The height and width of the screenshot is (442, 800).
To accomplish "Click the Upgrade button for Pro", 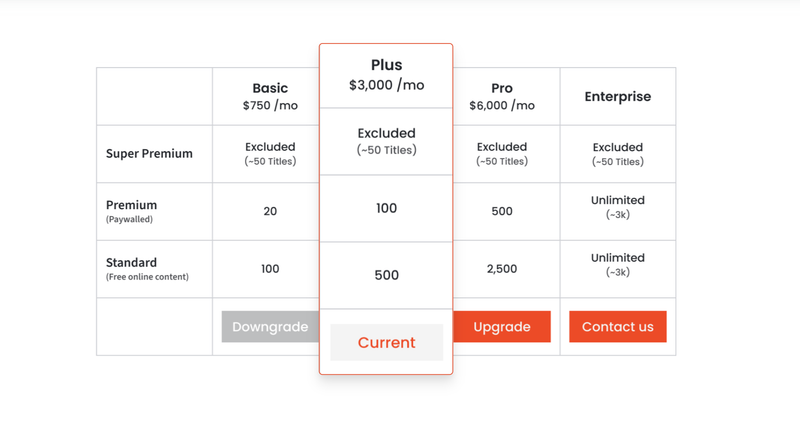I will coord(502,327).
